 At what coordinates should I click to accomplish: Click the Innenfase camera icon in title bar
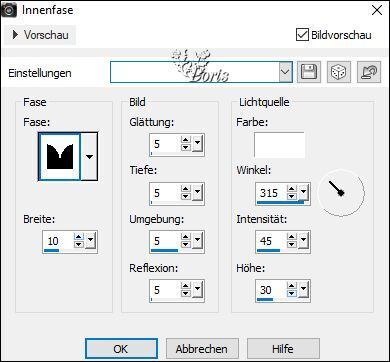pyautogui.click(x=9, y=11)
